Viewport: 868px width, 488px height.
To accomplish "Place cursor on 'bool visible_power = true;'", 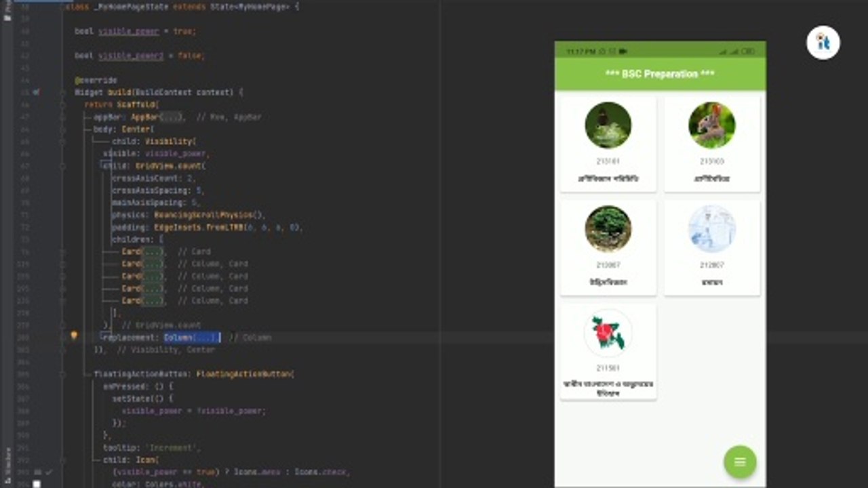I will point(135,31).
